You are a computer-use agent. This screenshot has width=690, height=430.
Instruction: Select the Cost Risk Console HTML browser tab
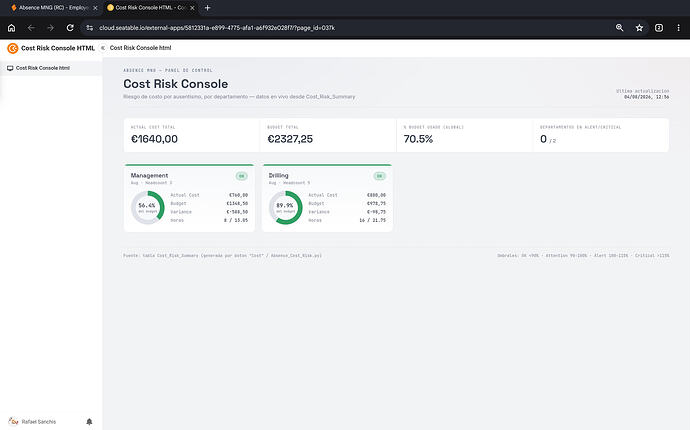[150, 8]
